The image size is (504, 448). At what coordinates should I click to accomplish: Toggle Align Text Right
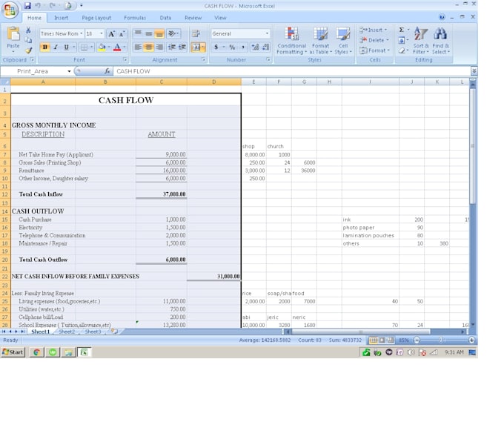[159, 47]
